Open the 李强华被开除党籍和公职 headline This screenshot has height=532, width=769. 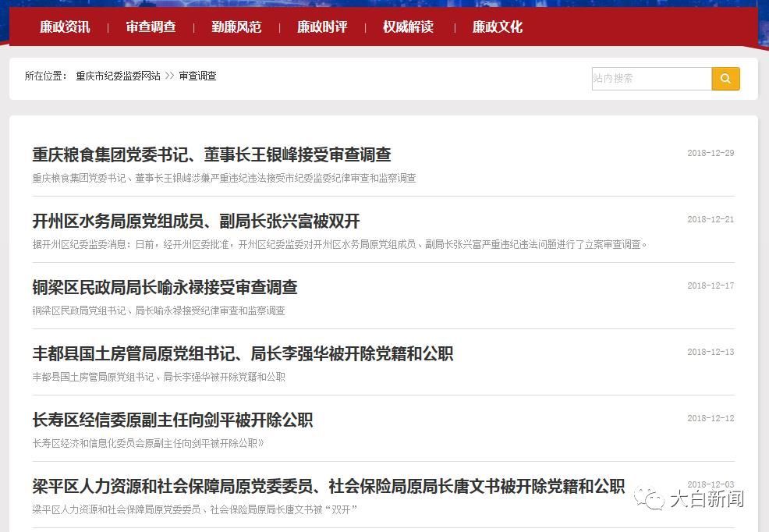[242, 353]
